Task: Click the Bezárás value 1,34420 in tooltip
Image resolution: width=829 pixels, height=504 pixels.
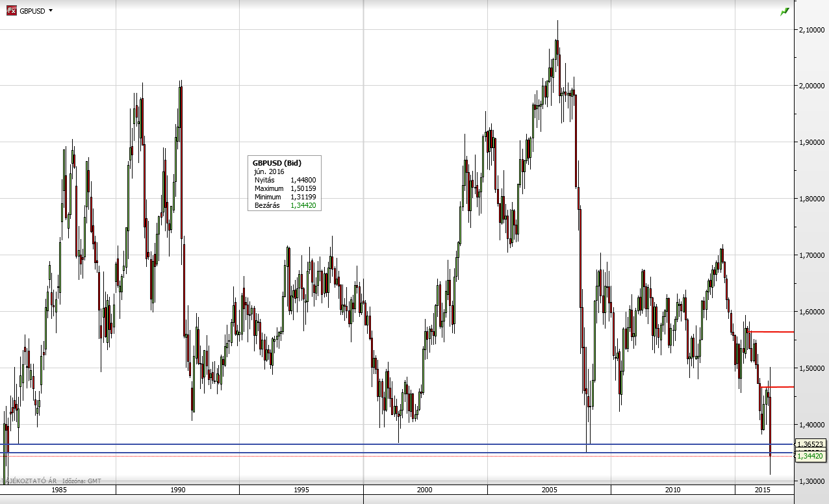Action: click(303, 205)
